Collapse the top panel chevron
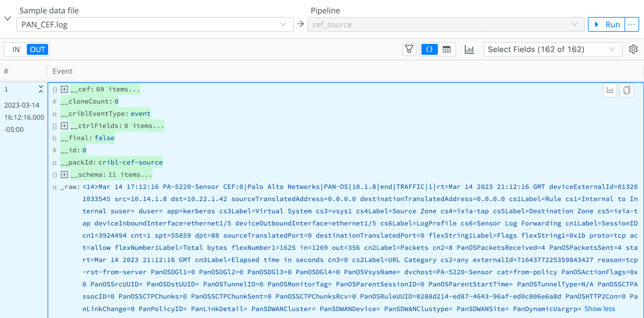The width and height of the screenshot is (644, 318). [8, 19]
